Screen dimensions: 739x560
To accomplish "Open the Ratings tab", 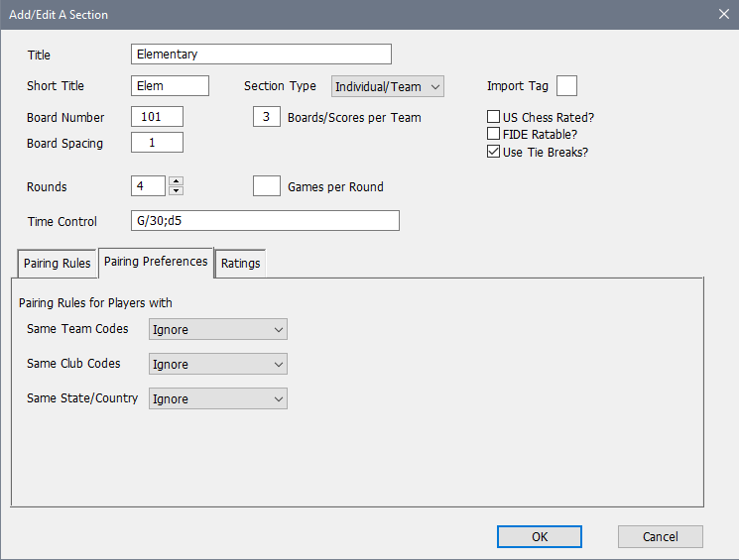I will [x=240, y=263].
